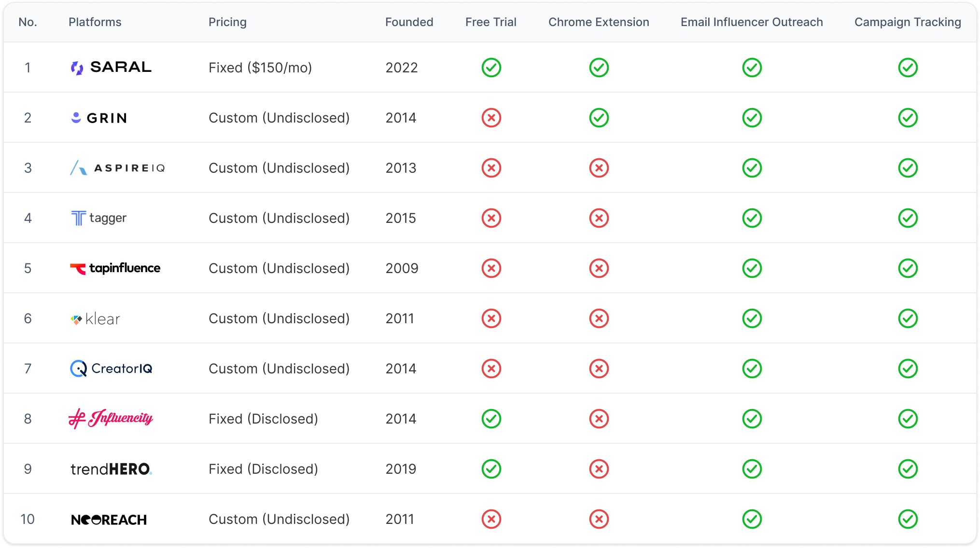Click the AspireIQ logo
The width and height of the screenshot is (980, 548).
tap(117, 168)
